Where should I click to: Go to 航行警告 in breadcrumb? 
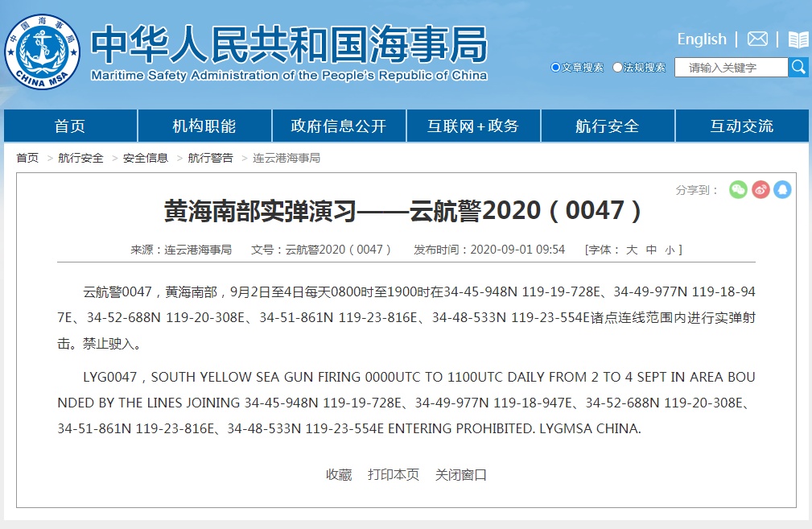(210, 158)
